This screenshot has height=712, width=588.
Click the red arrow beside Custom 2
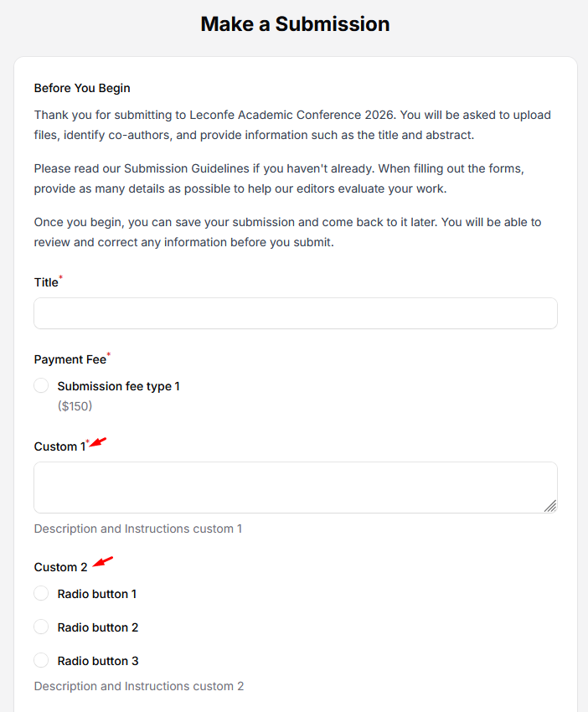coord(102,562)
